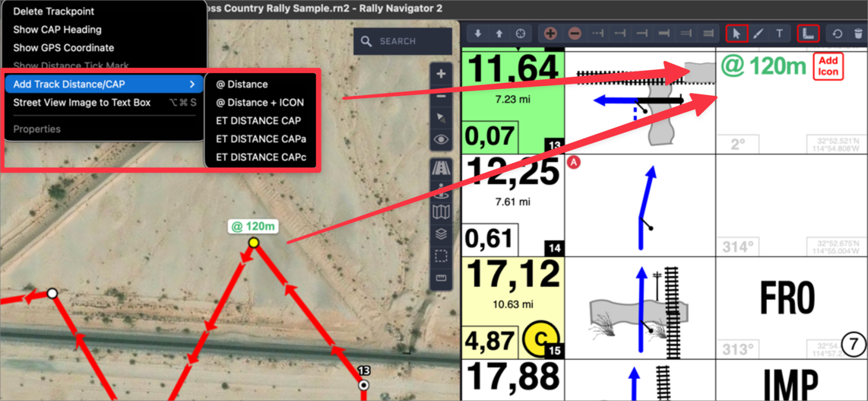
Task: Click the crosshair target icon in toolbar
Action: pos(521,33)
